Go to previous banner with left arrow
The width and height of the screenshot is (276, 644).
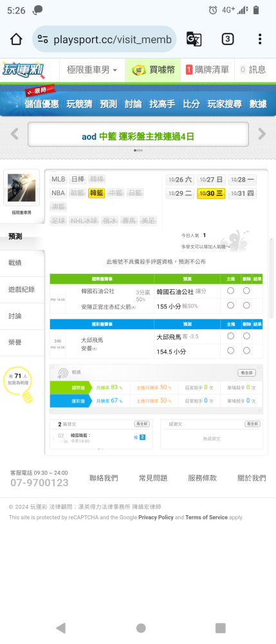(15, 134)
